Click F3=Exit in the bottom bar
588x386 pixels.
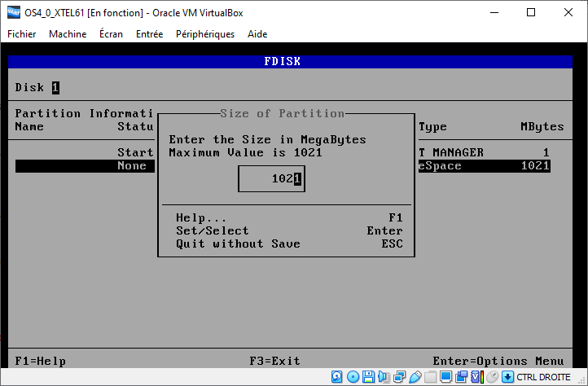274,361
